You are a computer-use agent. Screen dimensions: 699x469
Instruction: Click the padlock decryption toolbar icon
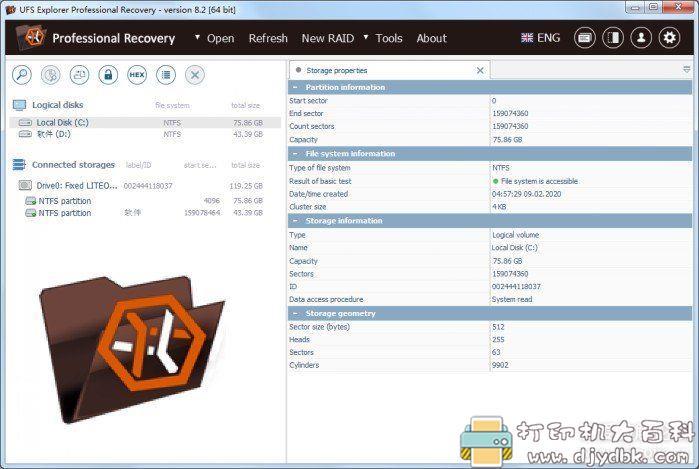pos(108,74)
